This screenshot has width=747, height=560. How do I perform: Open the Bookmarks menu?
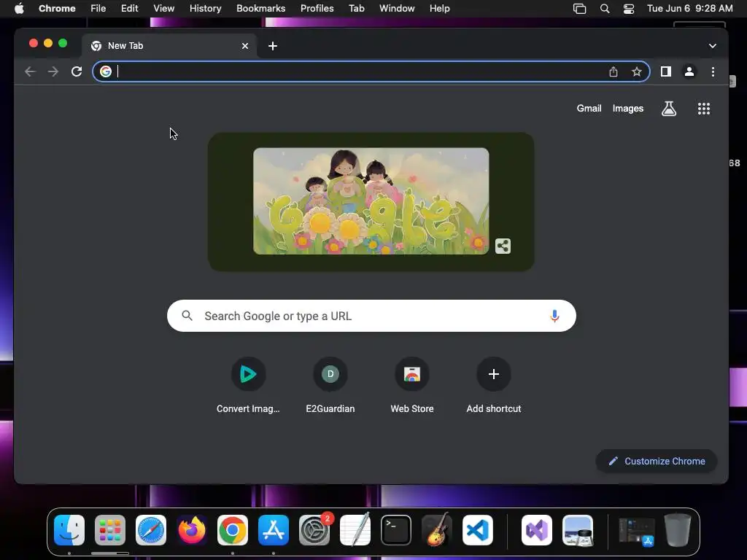(260, 9)
